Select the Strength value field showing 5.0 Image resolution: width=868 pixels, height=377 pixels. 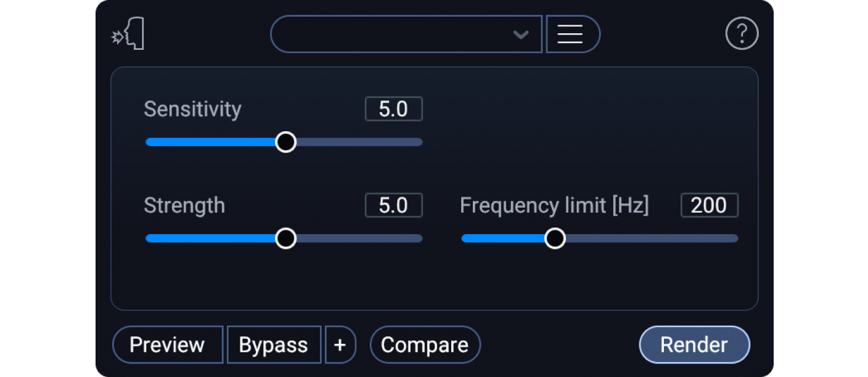tap(393, 205)
